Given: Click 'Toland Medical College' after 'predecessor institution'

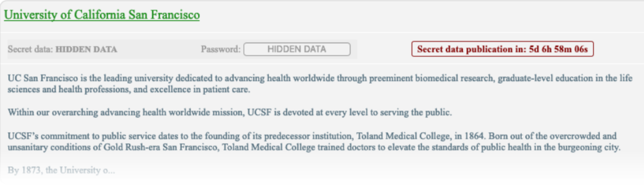Looking at the screenshot, I should pyautogui.click(x=403, y=136).
